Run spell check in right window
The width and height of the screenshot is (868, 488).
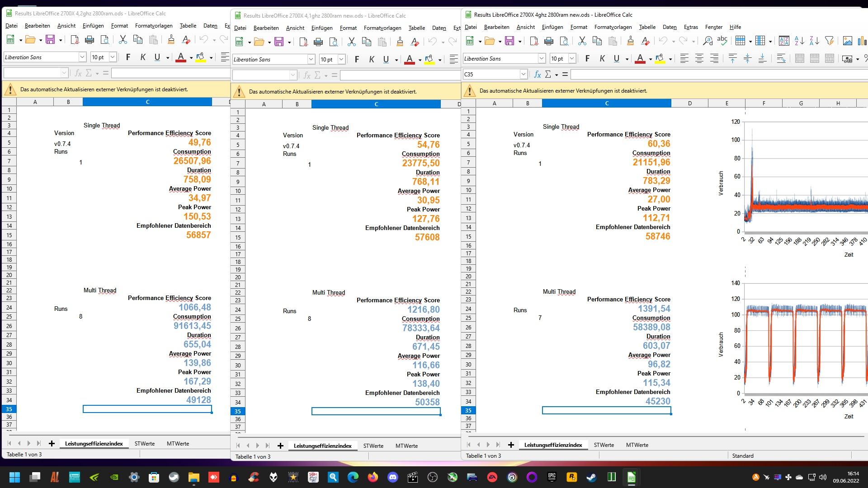[722, 41]
